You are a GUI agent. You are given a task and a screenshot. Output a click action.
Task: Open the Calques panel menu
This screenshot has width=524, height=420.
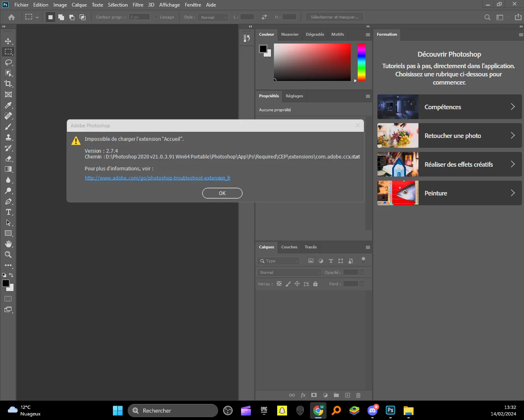pyautogui.click(x=368, y=247)
